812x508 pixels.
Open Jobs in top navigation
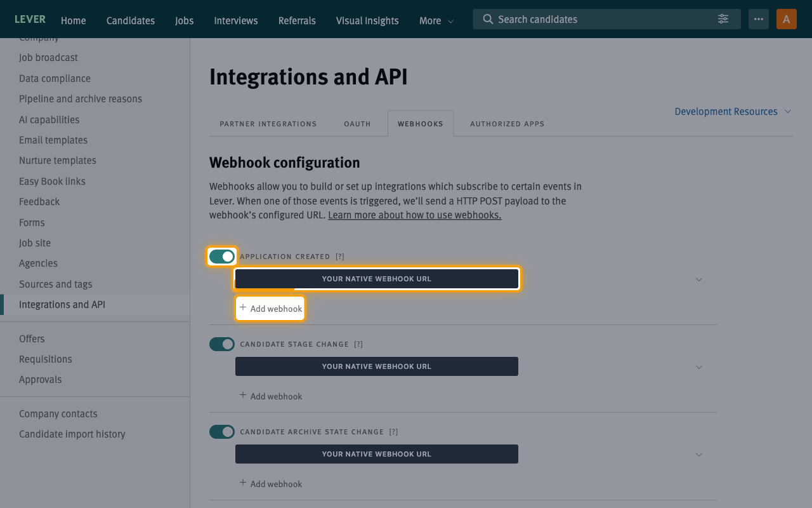(x=185, y=20)
